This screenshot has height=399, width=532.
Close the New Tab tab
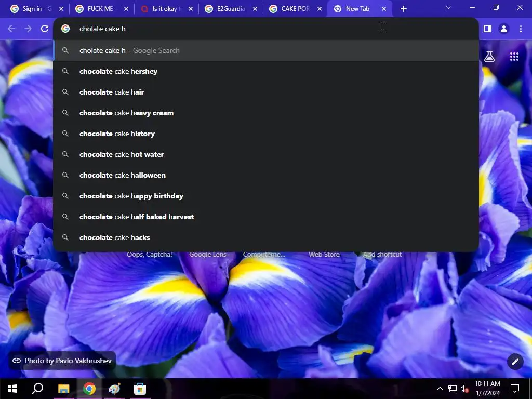coord(384,9)
